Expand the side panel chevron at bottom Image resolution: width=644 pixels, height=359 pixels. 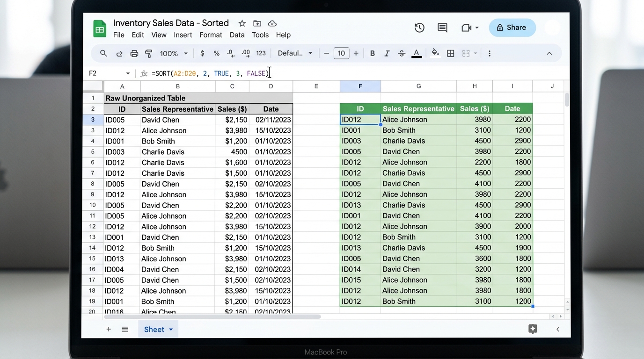(x=558, y=329)
